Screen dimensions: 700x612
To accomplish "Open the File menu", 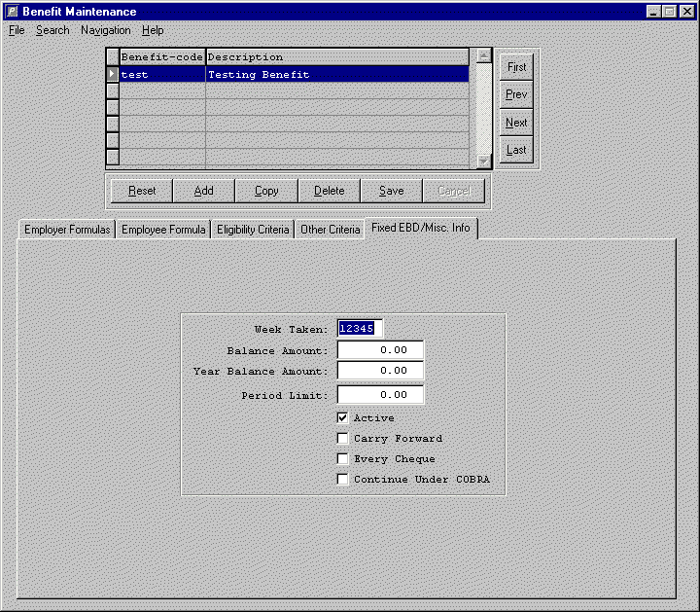I will [17, 30].
